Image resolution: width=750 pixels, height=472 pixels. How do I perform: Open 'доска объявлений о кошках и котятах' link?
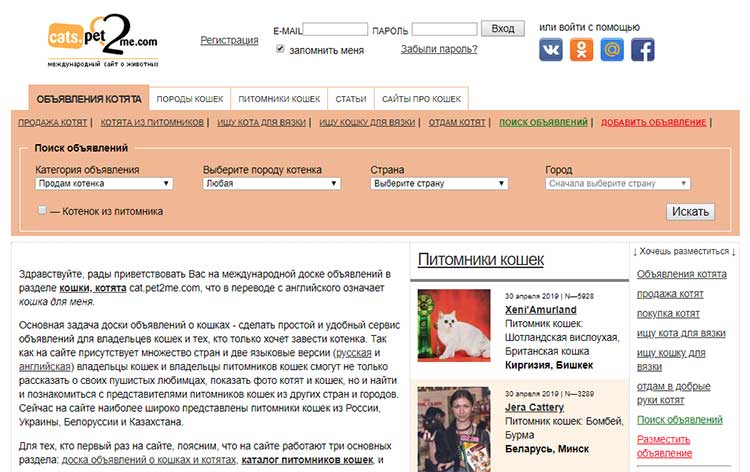point(149,460)
